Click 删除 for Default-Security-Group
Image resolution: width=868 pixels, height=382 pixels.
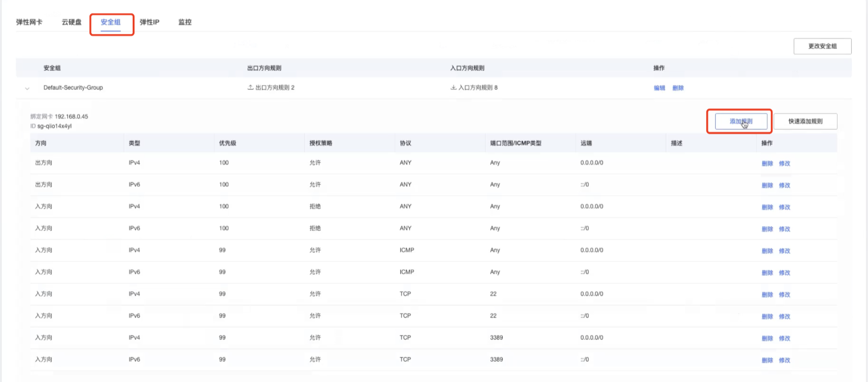coord(678,88)
